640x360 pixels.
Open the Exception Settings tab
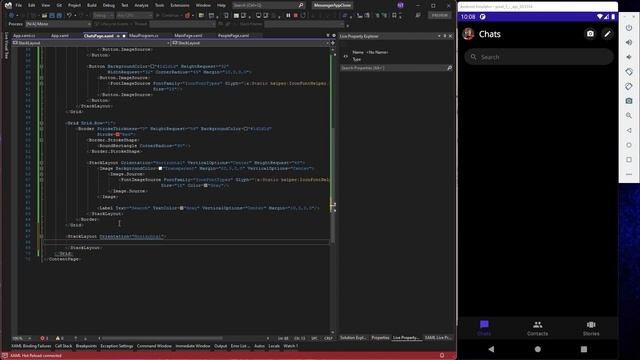click(117, 346)
